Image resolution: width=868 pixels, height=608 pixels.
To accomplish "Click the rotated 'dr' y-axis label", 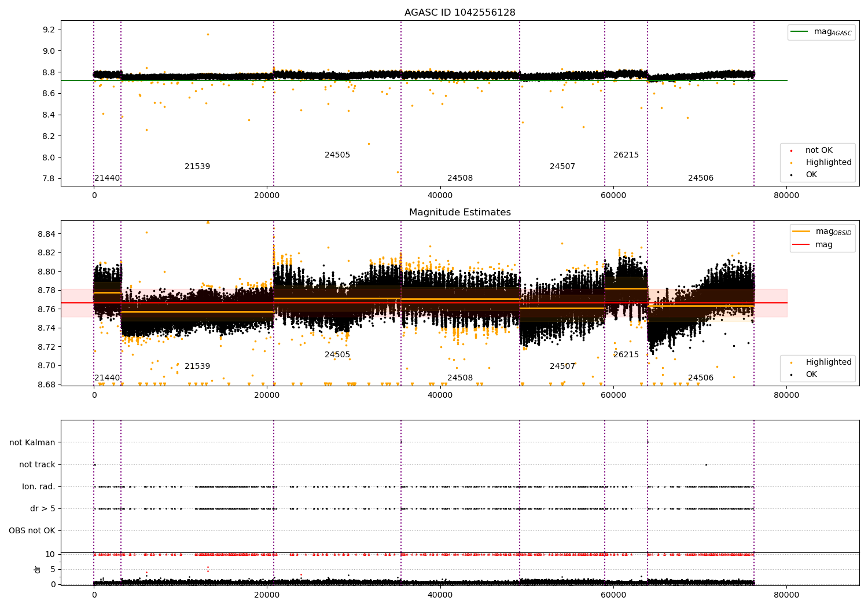I will point(38,569).
